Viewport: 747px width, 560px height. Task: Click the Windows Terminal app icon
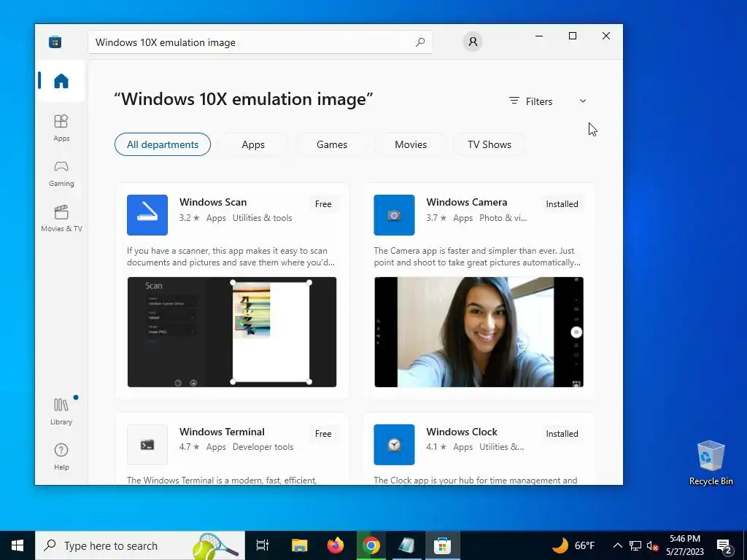click(x=147, y=444)
